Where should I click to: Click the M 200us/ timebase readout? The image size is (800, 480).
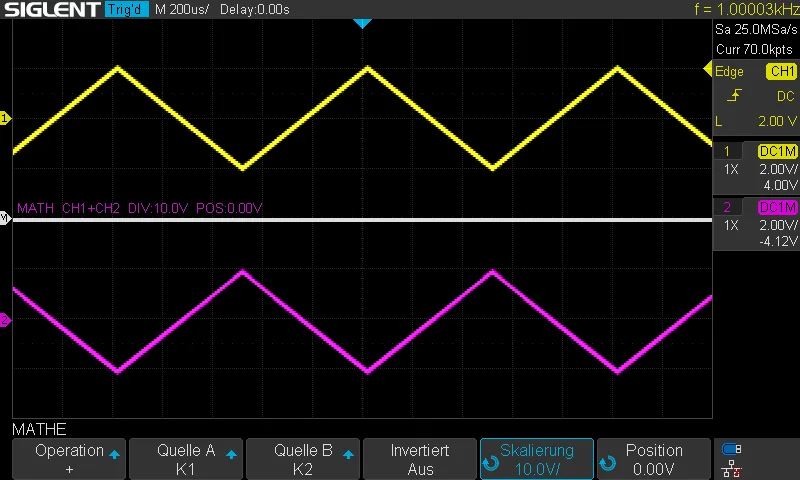(x=182, y=9)
